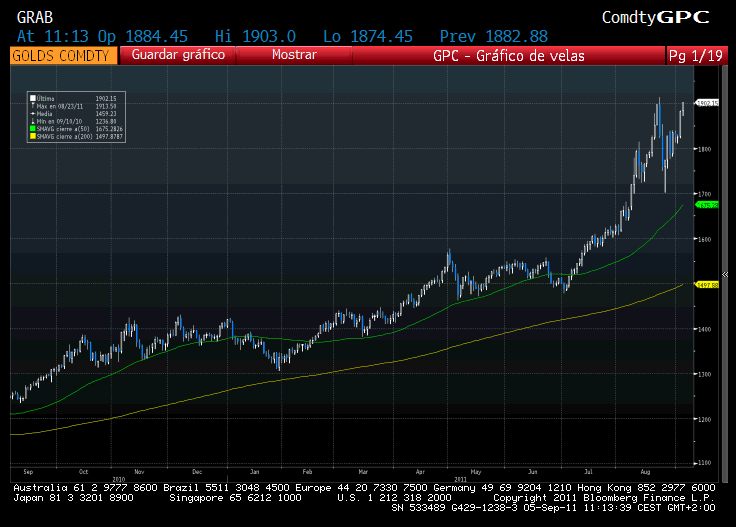
Task: Click the white Última legend swatch
Action: pyautogui.click(x=33, y=99)
